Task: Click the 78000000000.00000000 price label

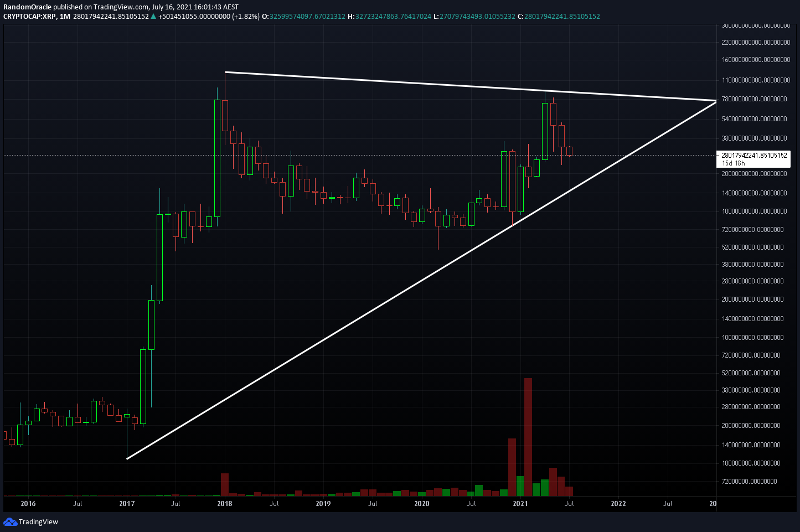Action: [754, 99]
